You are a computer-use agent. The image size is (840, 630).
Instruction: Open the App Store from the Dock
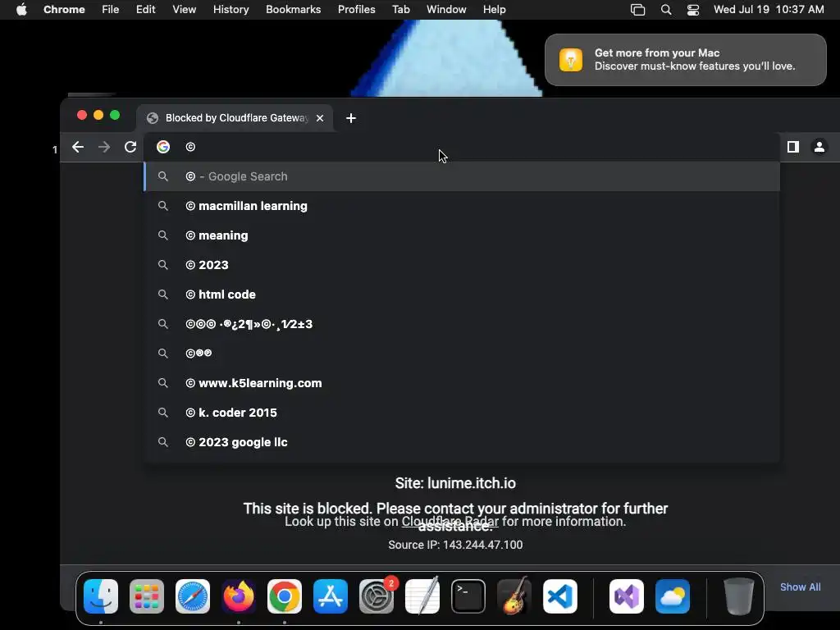point(331,596)
